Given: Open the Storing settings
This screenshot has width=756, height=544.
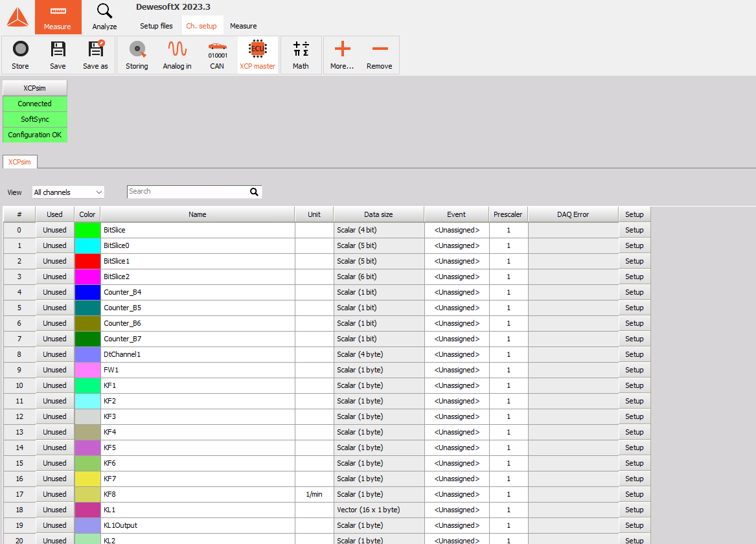Looking at the screenshot, I should click(x=137, y=56).
